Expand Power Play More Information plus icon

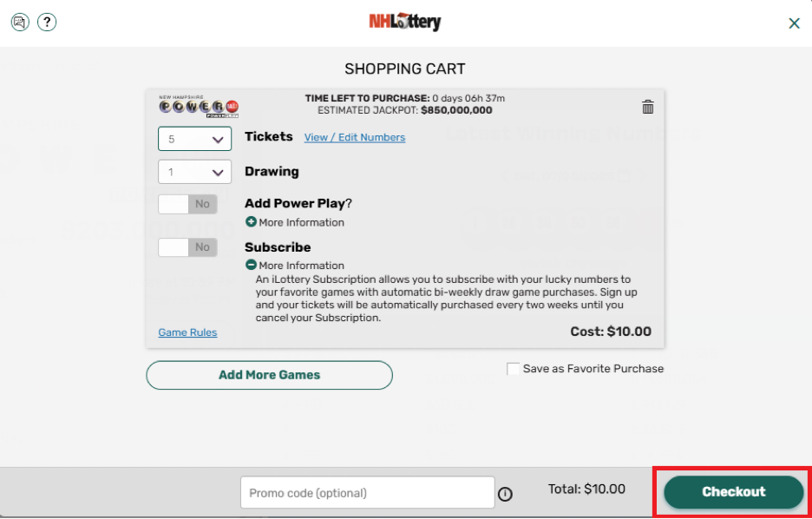pyautogui.click(x=251, y=221)
